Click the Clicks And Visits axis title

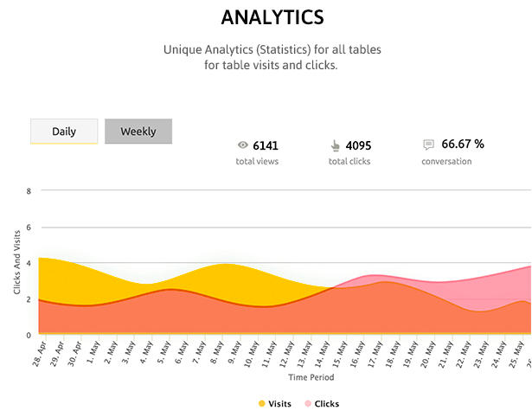click(x=17, y=262)
